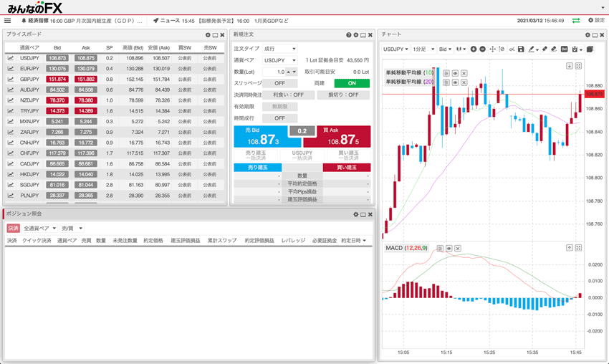Open chart icon for GBPJPY row

point(11,80)
